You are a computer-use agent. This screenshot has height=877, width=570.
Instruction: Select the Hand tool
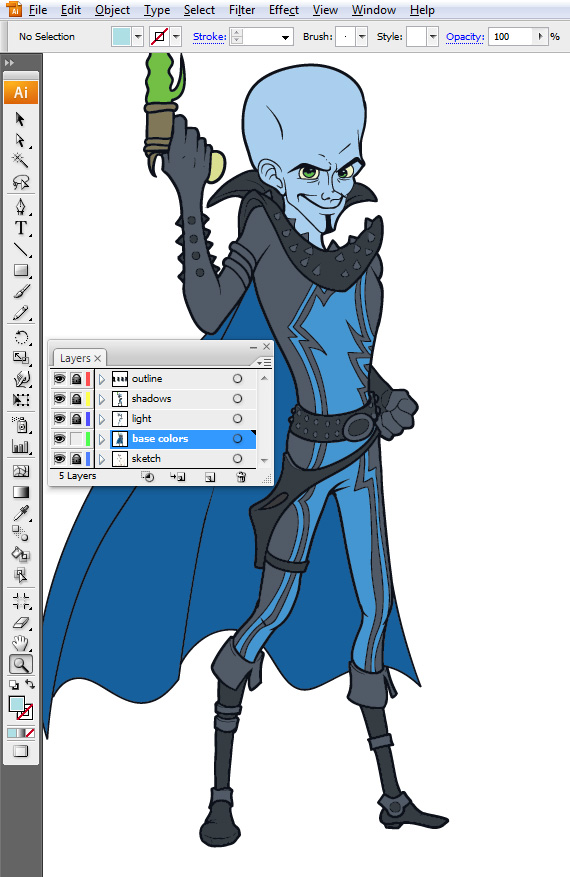21,643
